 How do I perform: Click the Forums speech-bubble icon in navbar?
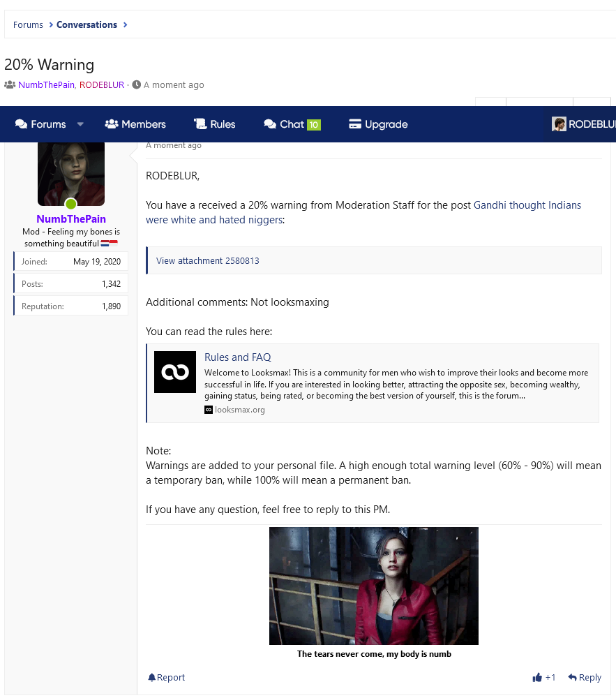pos(22,124)
